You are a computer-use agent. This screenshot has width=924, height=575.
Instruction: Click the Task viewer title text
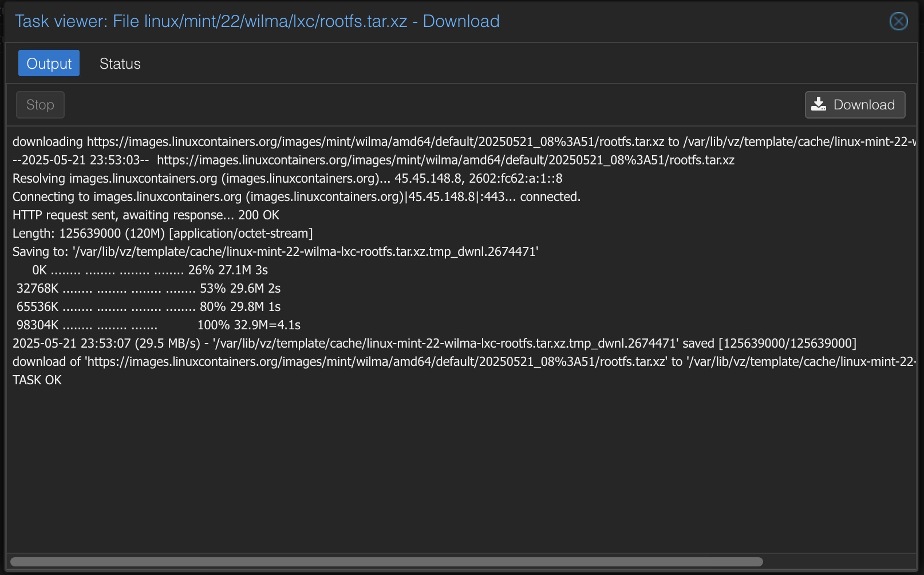(x=257, y=21)
